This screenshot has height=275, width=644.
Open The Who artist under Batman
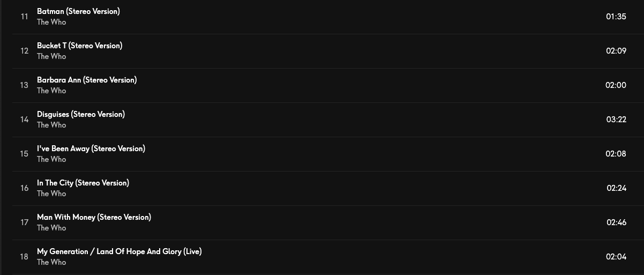pos(51,22)
